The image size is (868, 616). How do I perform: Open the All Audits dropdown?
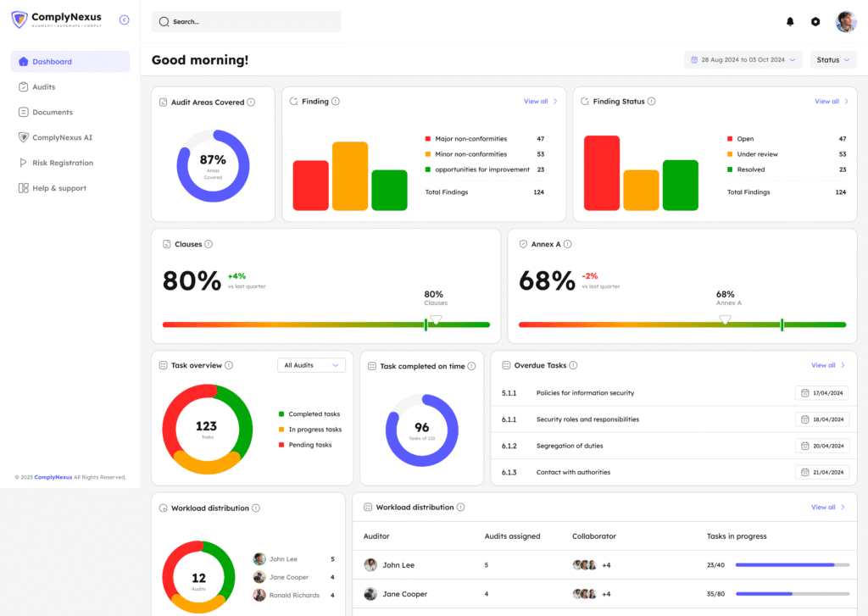click(x=311, y=365)
